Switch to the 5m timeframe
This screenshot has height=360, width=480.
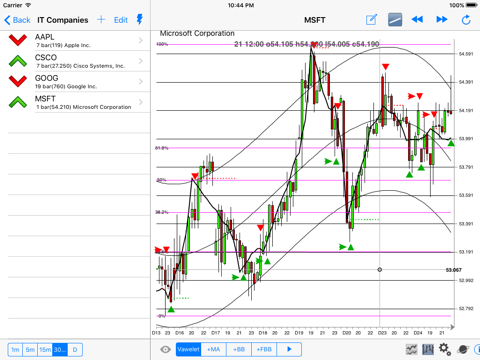pos(30,350)
